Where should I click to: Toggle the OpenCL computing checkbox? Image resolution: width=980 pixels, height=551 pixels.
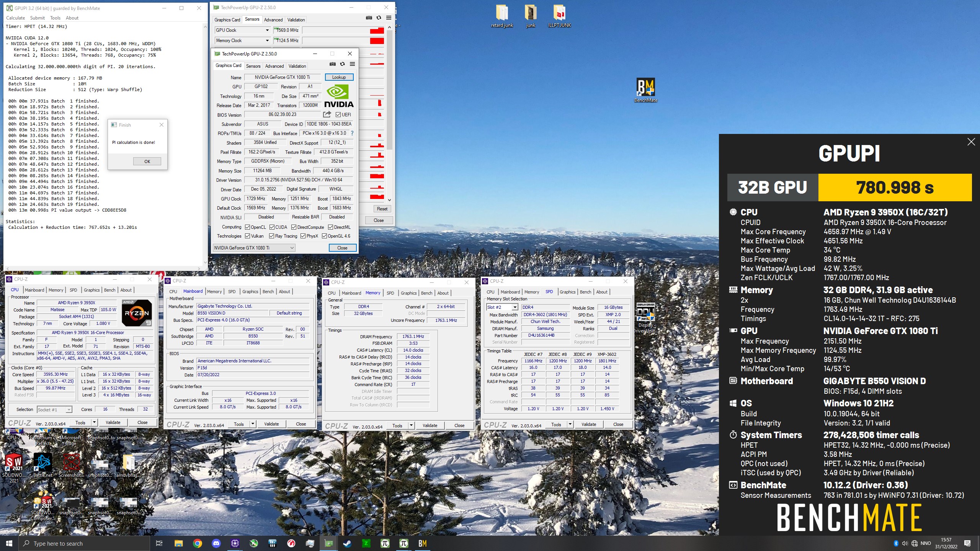tap(247, 227)
